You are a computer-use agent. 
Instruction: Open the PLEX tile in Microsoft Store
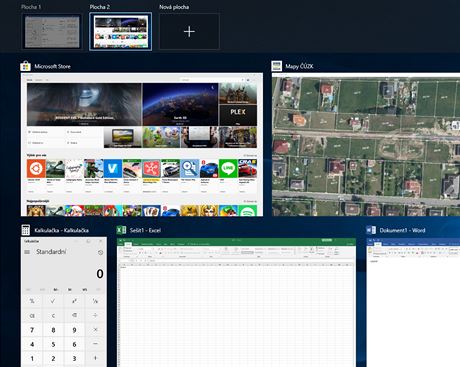pyautogui.click(x=238, y=115)
